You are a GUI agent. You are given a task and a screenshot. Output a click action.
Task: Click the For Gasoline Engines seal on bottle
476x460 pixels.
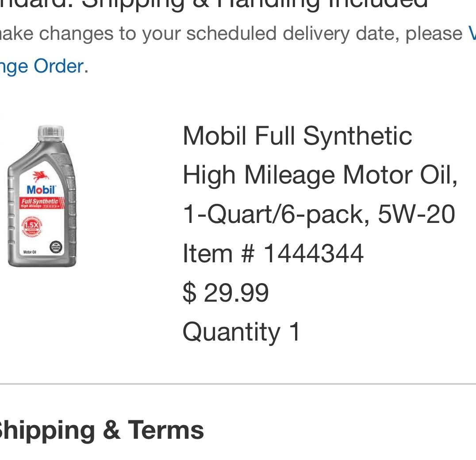coord(55,246)
